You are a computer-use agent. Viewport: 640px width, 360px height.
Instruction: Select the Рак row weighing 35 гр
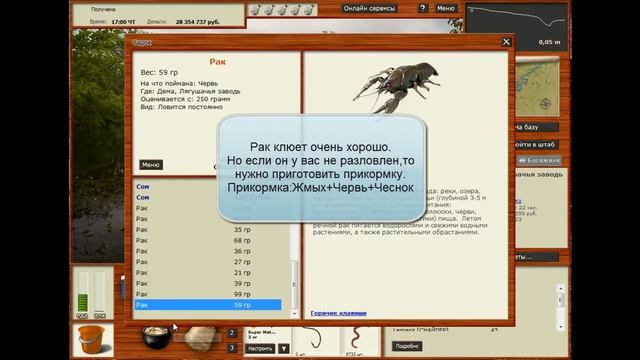(208, 229)
